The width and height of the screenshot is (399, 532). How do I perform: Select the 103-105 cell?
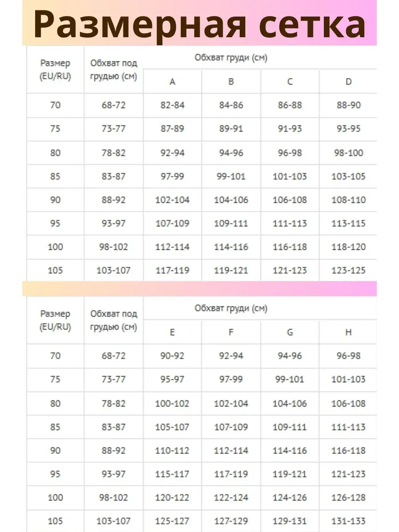pyautogui.click(x=348, y=176)
